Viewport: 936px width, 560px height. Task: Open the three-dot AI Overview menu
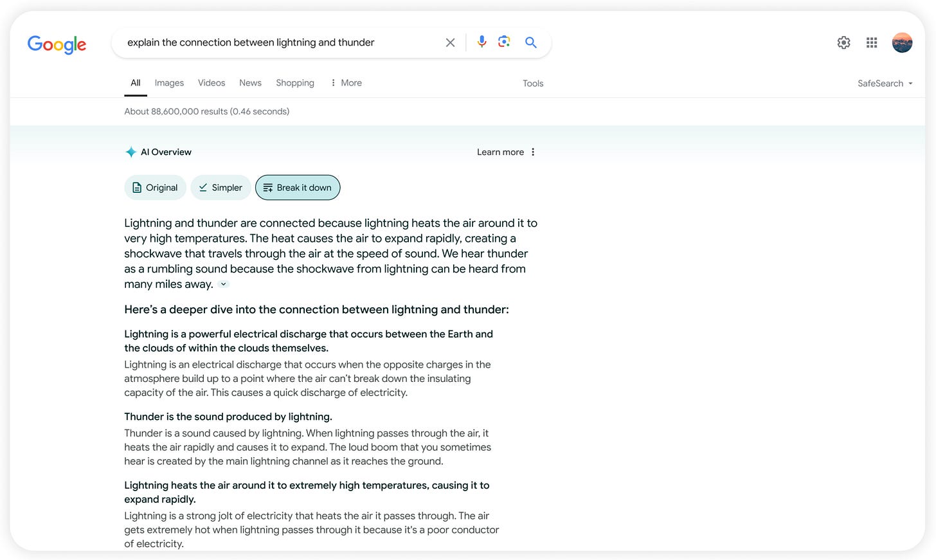[533, 152]
